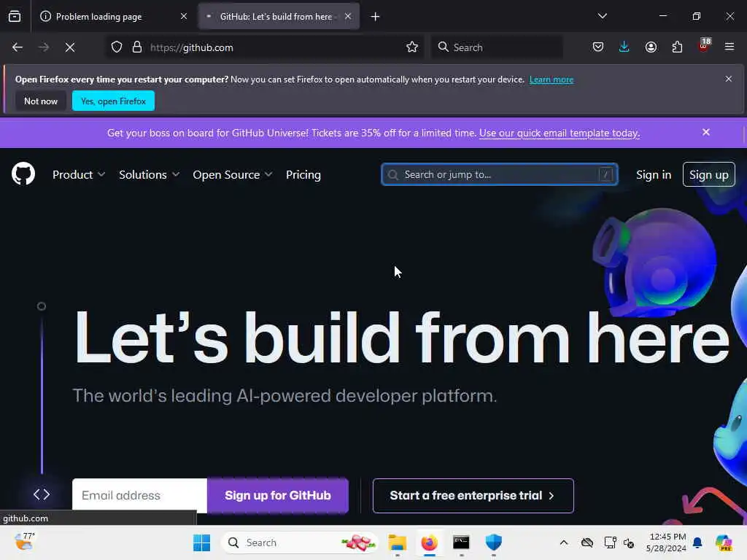
Task: Open File Explorer from the taskbar
Action: point(398,542)
